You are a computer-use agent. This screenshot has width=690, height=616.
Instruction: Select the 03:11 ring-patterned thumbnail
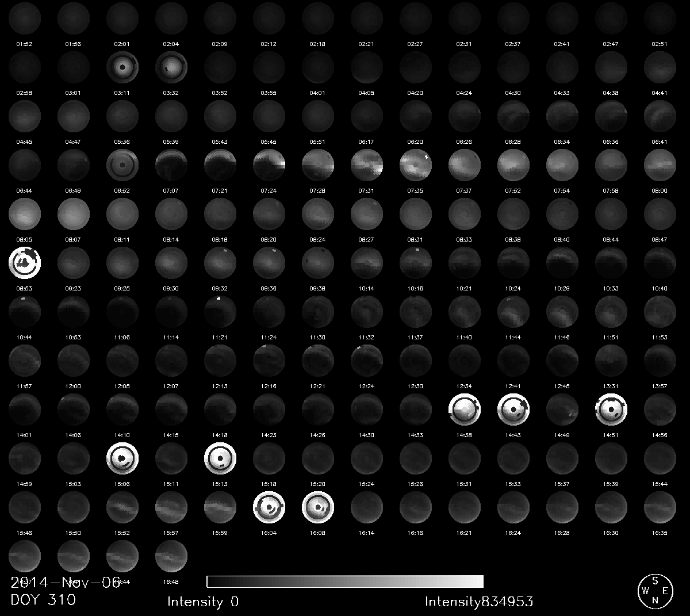122,67
